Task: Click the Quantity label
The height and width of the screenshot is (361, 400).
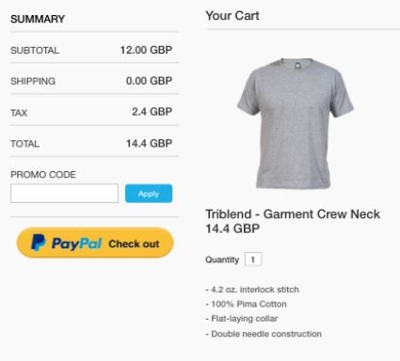Action: point(222,260)
